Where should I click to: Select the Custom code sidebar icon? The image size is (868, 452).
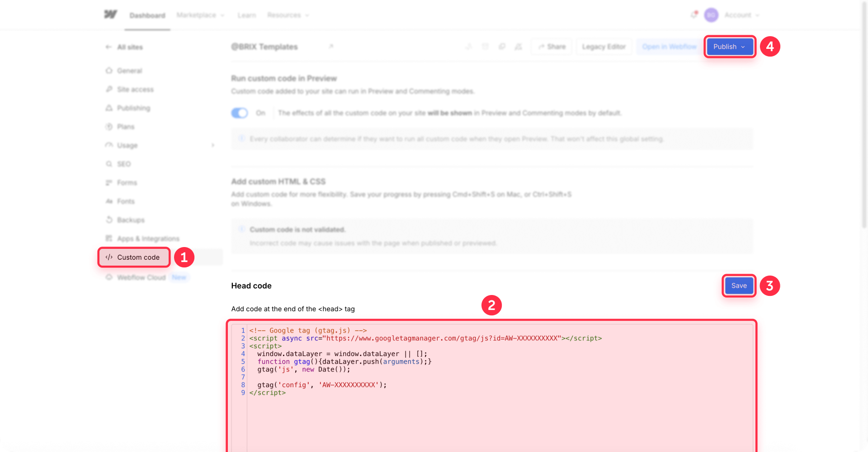point(108,257)
